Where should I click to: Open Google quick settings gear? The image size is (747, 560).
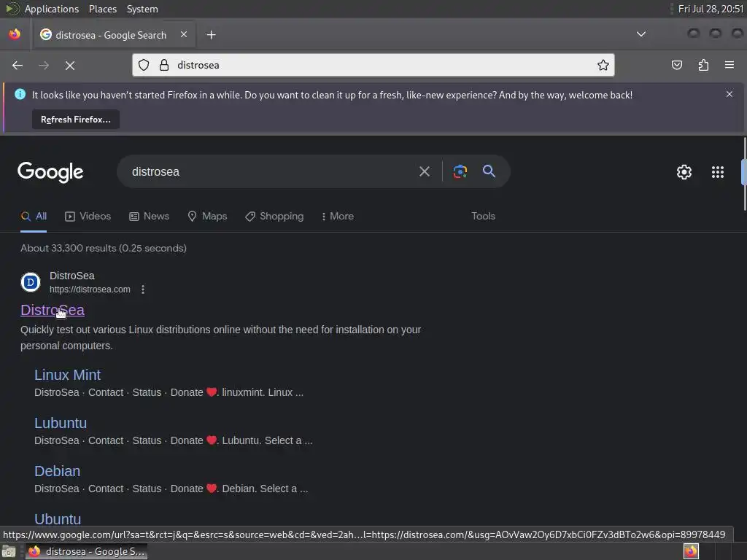pyautogui.click(x=684, y=172)
